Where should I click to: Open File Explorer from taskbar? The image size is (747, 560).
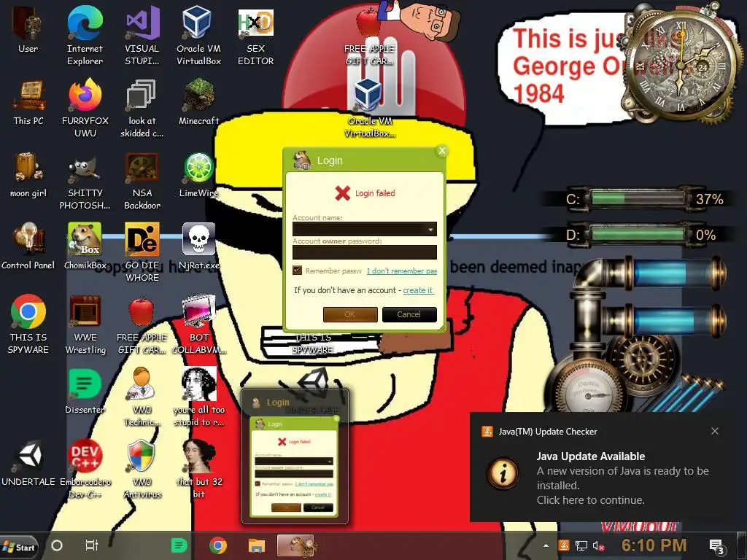256,545
